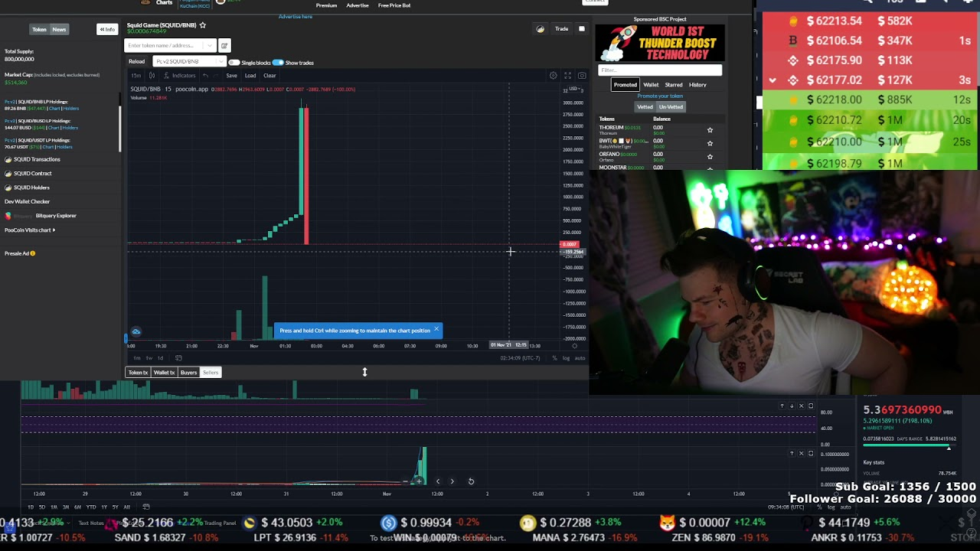Image resolution: width=980 pixels, height=551 pixels.
Task: Switch token list to Vetted
Action: [645, 106]
